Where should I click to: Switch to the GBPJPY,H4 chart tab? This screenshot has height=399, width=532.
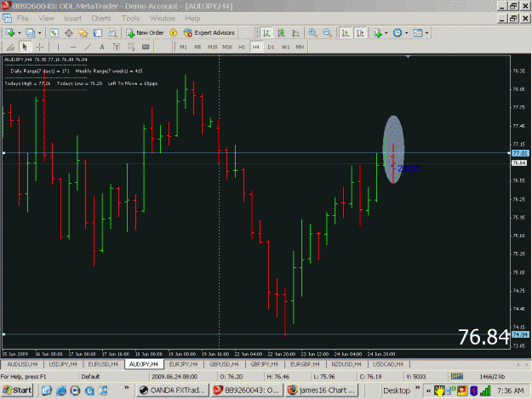[x=265, y=364]
